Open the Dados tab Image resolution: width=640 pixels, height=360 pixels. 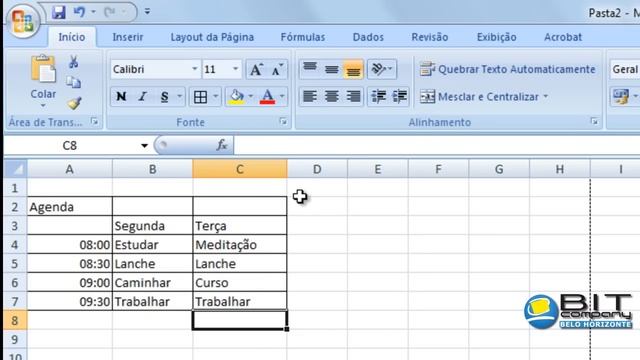(x=368, y=37)
